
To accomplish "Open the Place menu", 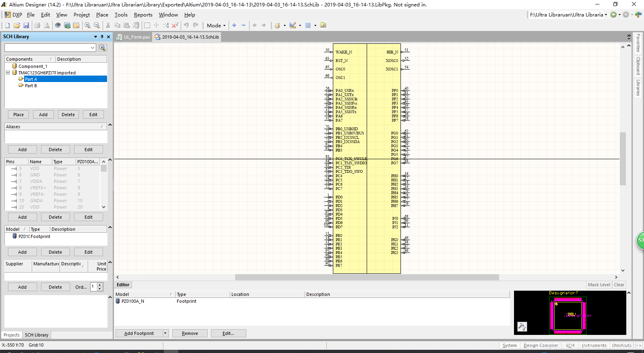I will pyautogui.click(x=102, y=15).
